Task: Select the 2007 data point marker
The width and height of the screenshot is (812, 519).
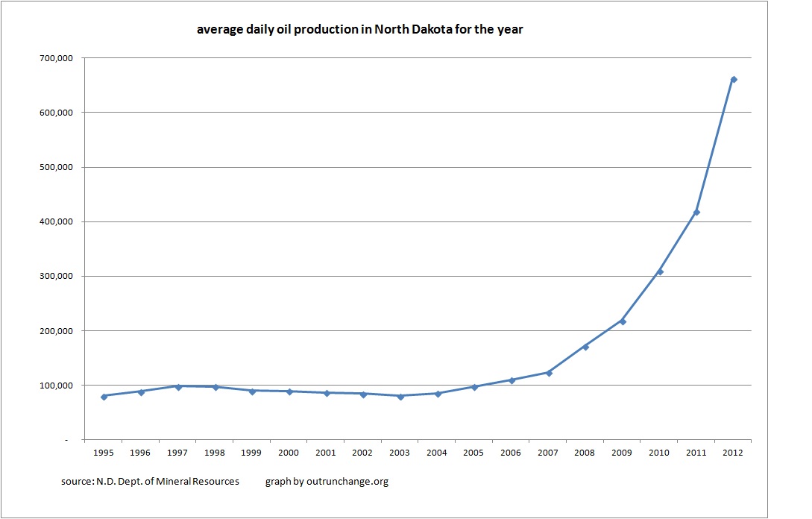Action: tap(549, 373)
